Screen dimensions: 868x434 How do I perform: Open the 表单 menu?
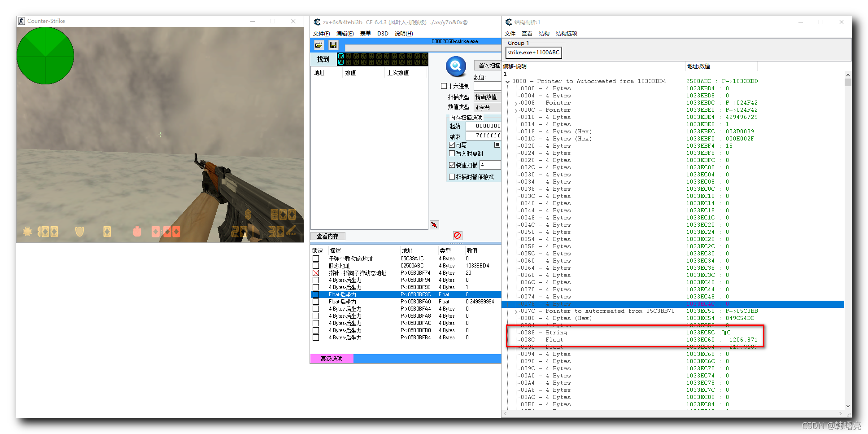pyautogui.click(x=365, y=34)
